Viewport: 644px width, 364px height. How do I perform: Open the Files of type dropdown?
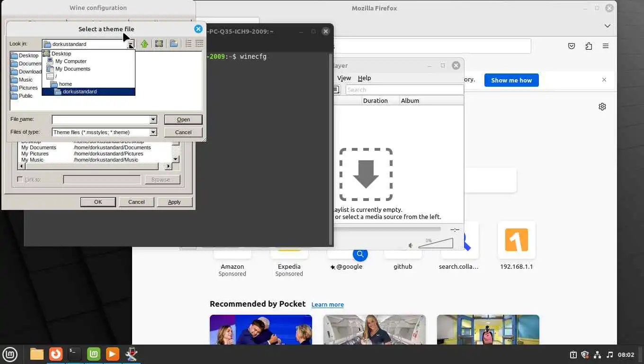[153, 132]
